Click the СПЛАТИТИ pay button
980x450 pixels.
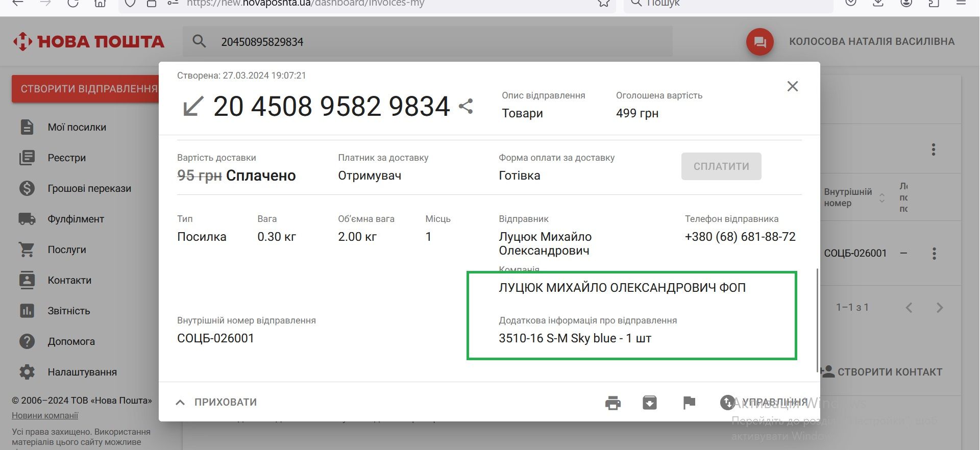[x=721, y=166]
